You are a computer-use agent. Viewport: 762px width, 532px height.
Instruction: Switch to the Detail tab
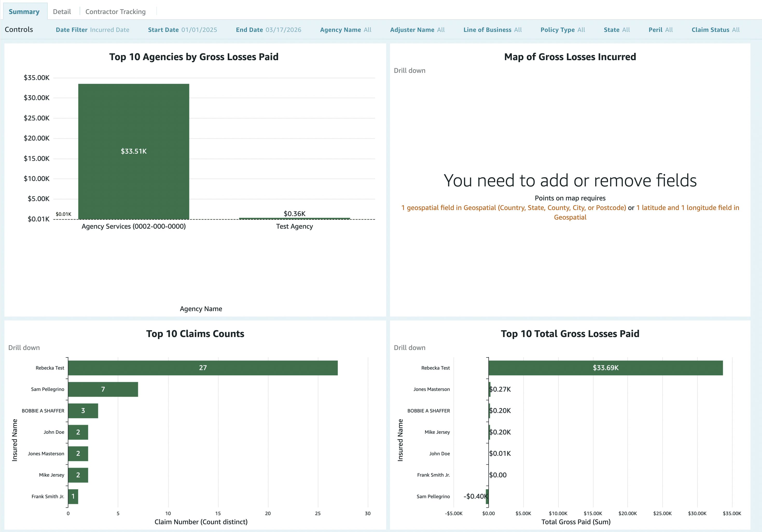coord(62,12)
